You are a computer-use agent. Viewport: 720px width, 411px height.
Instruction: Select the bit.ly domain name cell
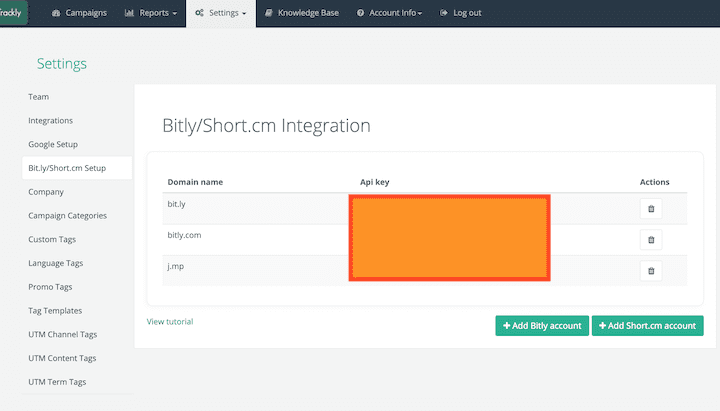[x=176, y=204]
